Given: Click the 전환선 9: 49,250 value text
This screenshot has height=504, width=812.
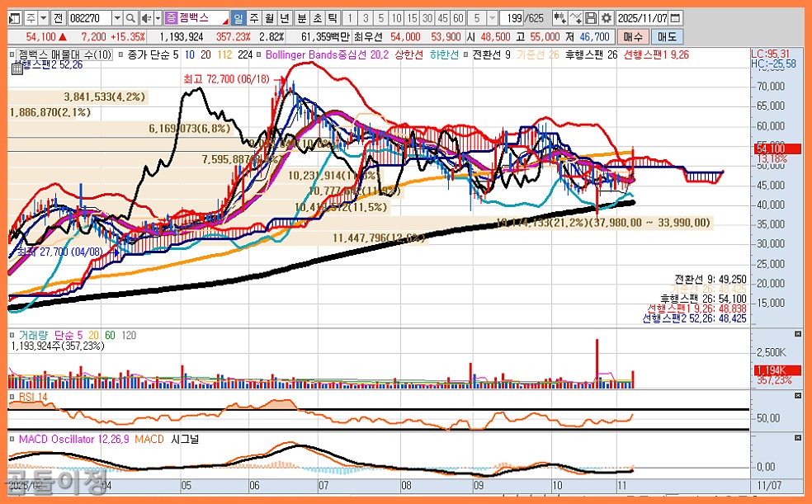Looking at the screenshot, I should pos(710,279).
